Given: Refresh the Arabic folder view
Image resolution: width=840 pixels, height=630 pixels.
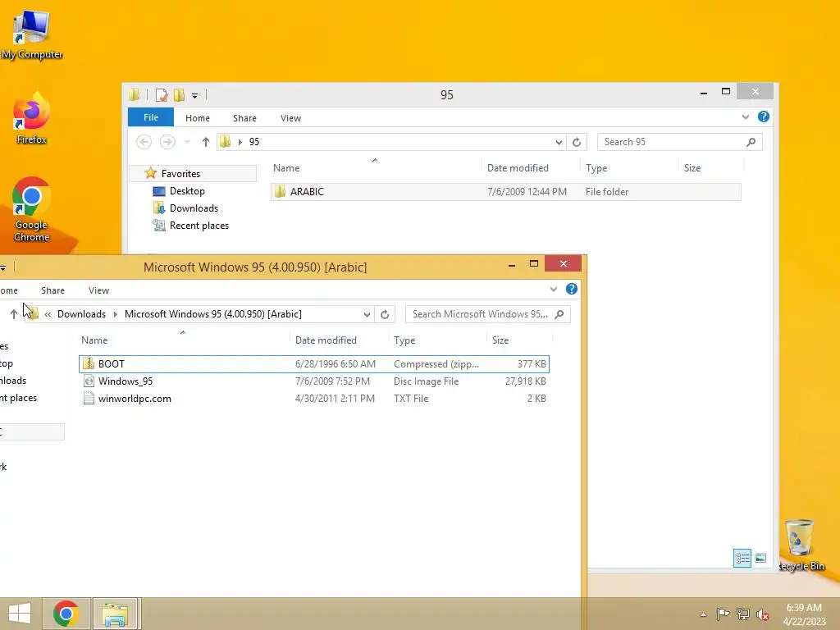Looking at the screenshot, I should click(x=385, y=314).
